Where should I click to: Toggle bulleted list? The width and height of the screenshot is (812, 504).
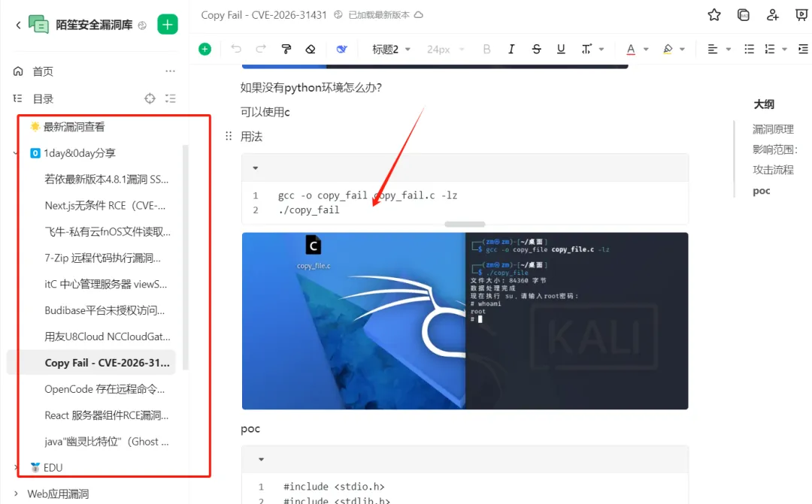pyautogui.click(x=750, y=49)
